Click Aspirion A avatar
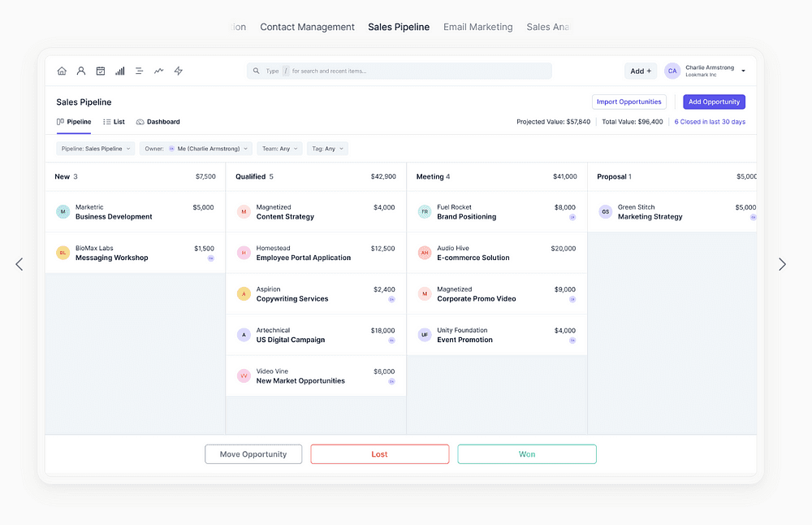Image resolution: width=812 pixels, height=525 pixels. [x=244, y=294]
